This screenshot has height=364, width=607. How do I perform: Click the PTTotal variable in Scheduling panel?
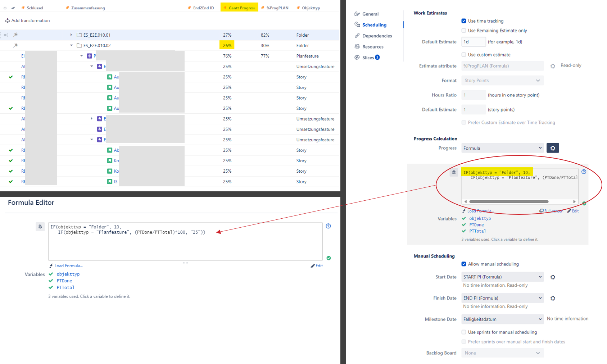[477, 231]
